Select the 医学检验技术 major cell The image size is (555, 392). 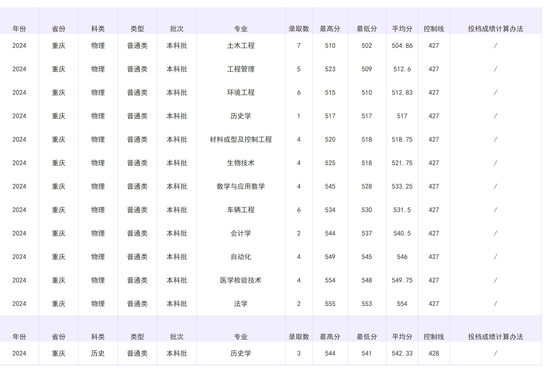click(x=241, y=280)
